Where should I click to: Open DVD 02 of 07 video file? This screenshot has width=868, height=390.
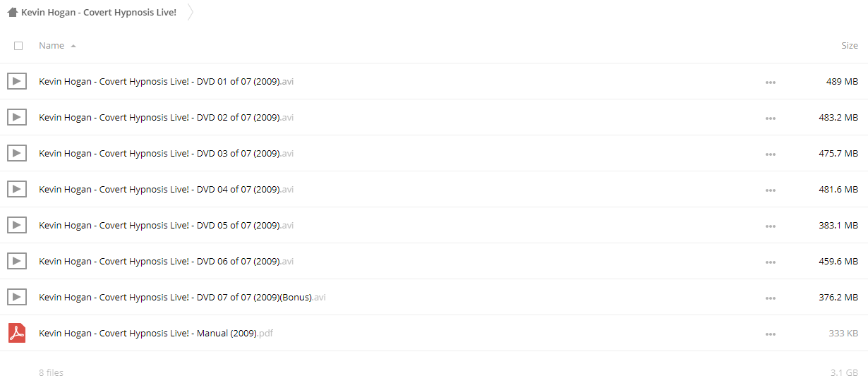[159, 118]
